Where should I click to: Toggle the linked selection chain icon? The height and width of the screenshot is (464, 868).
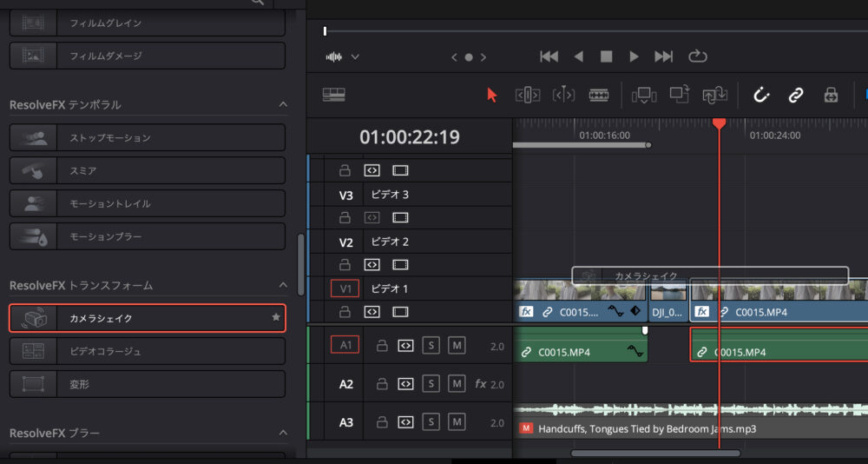click(x=795, y=95)
